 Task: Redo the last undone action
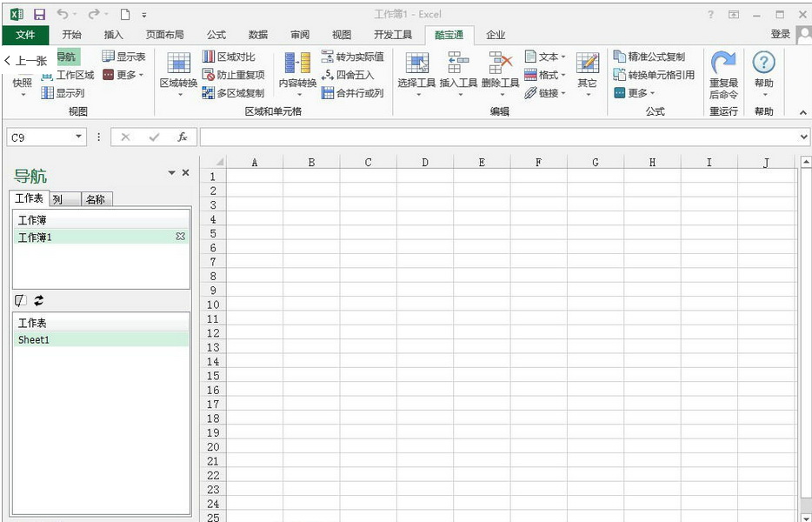tap(94, 15)
